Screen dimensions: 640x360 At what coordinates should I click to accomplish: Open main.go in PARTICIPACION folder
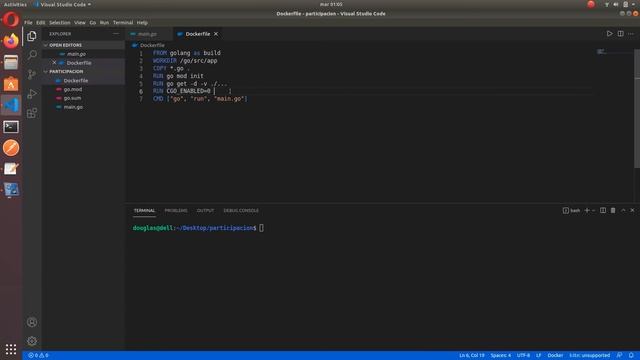[83, 107]
